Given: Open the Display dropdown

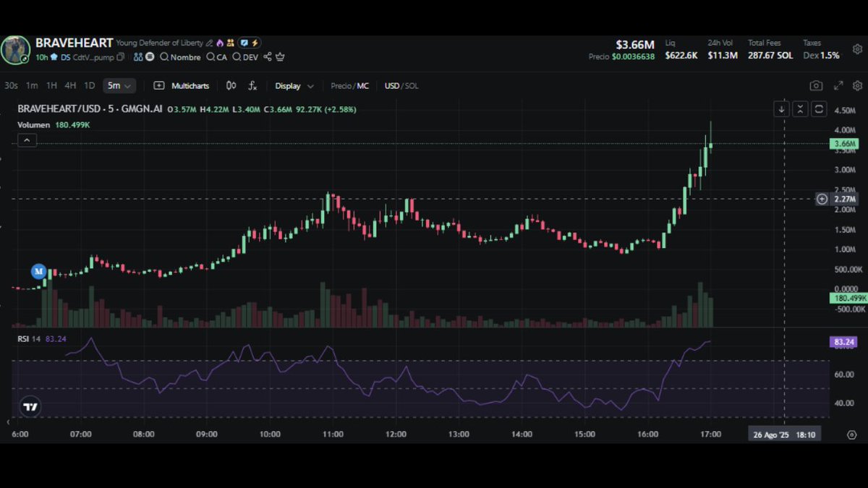Looking at the screenshot, I should coord(294,85).
